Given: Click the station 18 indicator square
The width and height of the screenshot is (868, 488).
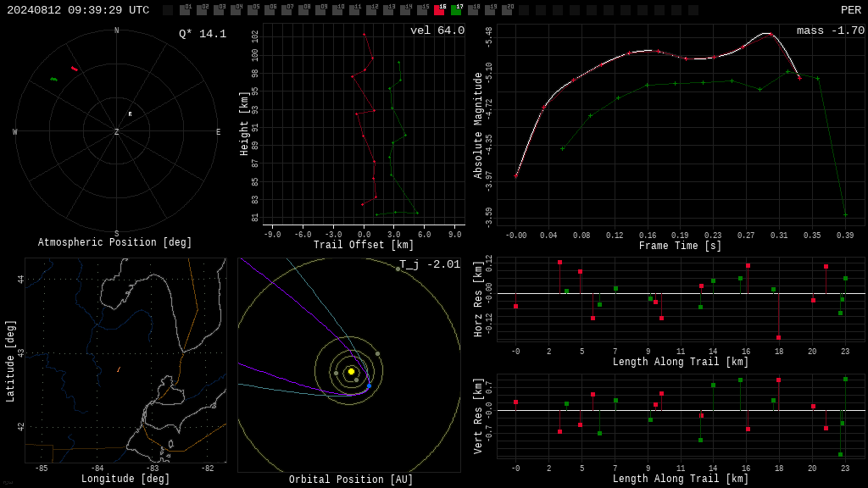Looking at the screenshot, I should (x=473, y=10).
